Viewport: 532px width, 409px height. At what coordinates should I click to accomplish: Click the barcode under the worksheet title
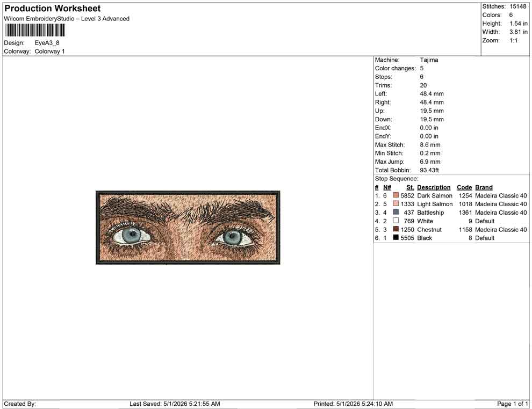tap(34, 31)
